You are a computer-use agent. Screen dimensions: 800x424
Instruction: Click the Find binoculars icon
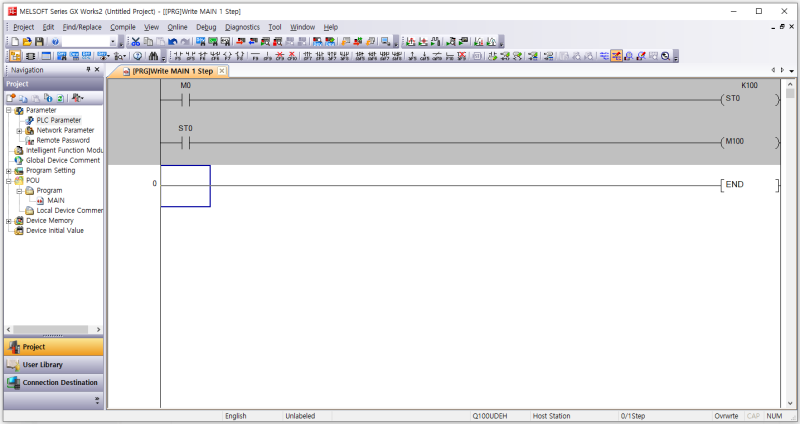(152, 56)
